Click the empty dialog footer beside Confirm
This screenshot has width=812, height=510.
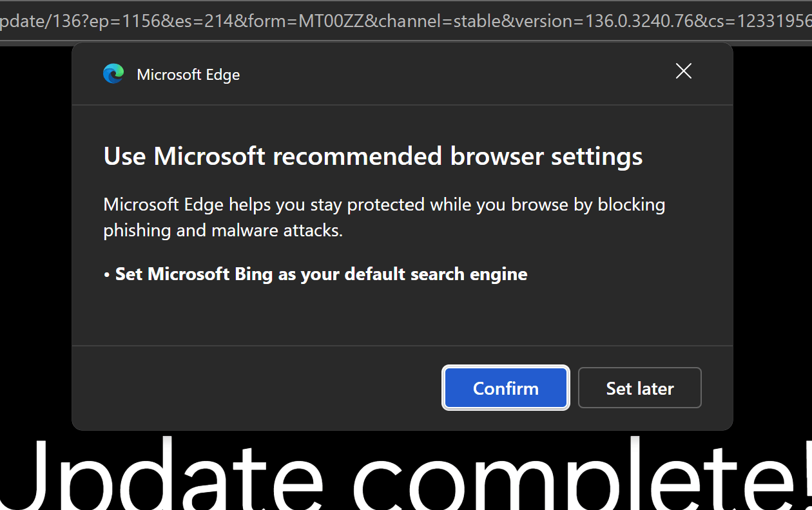click(x=258, y=388)
